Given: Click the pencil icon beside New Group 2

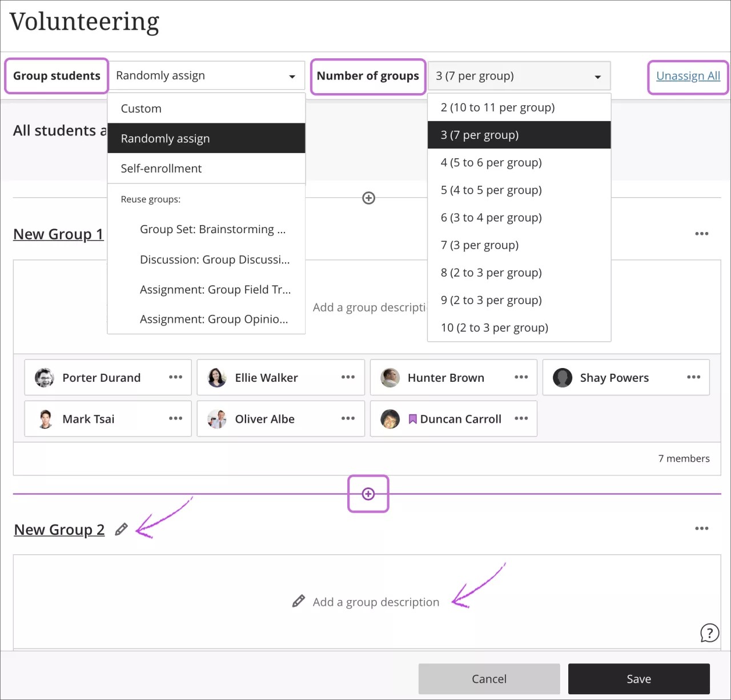Looking at the screenshot, I should coord(121,529).
